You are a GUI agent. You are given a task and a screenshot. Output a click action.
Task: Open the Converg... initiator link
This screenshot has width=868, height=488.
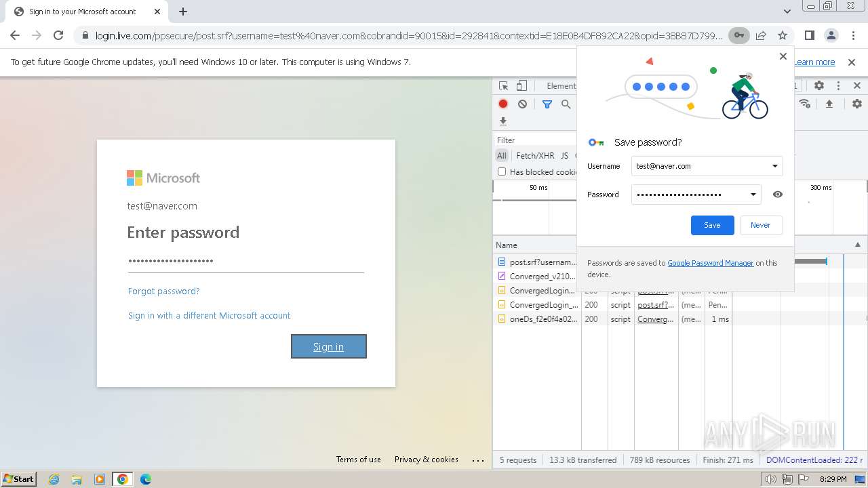(655, 319)
